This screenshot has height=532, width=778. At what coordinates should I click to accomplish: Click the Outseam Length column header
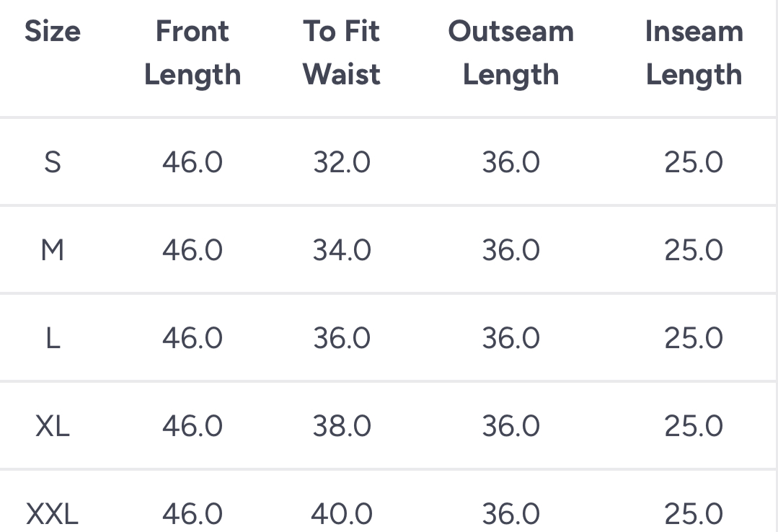(x=510, y=53)
